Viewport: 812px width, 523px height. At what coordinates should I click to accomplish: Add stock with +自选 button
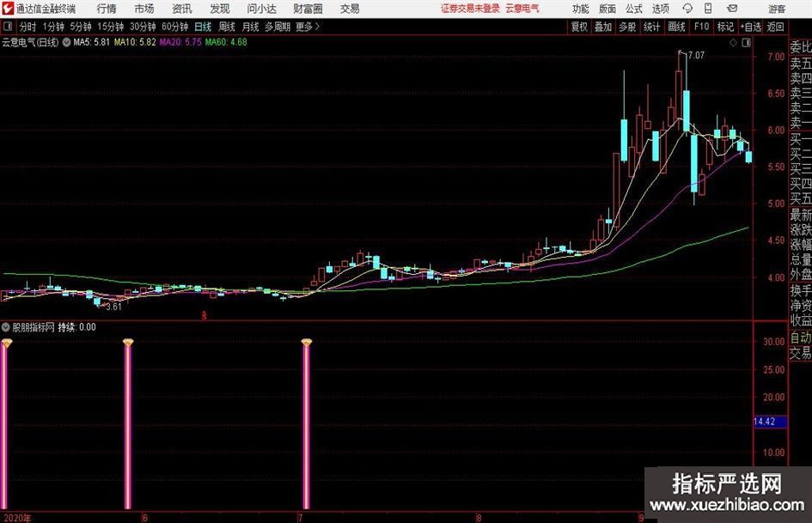click(750, 27)
